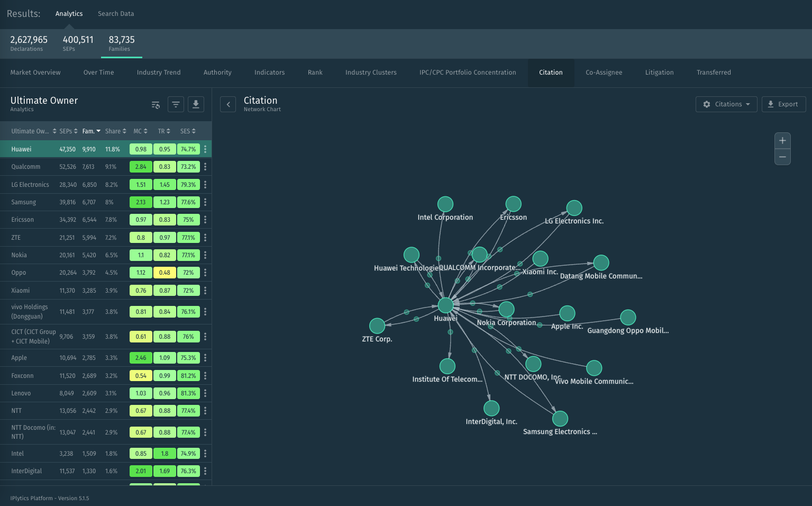Click the Apple Inc. node

[567, 313]
